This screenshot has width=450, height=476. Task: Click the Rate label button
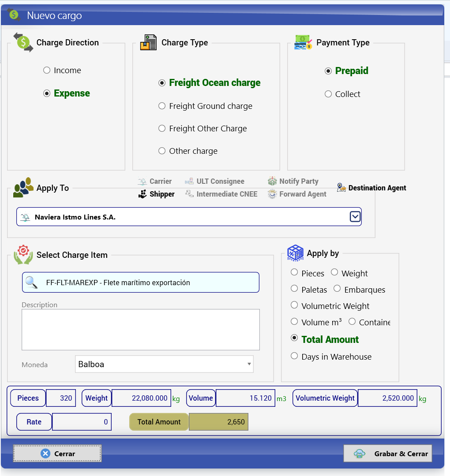pyautogui.click(x=34, y=422)
